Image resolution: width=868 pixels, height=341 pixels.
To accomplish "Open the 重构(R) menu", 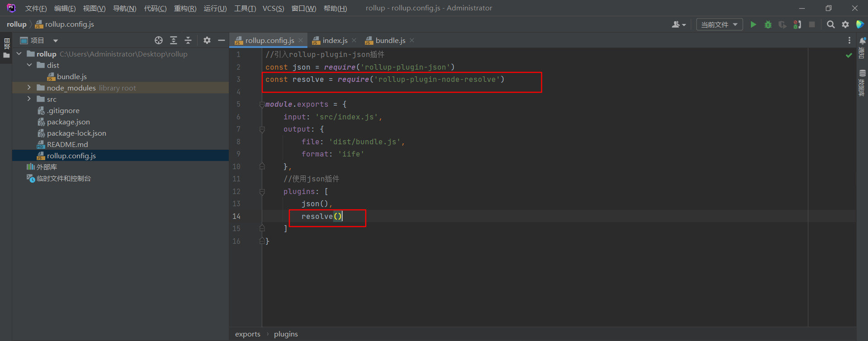I will [185, 8].
